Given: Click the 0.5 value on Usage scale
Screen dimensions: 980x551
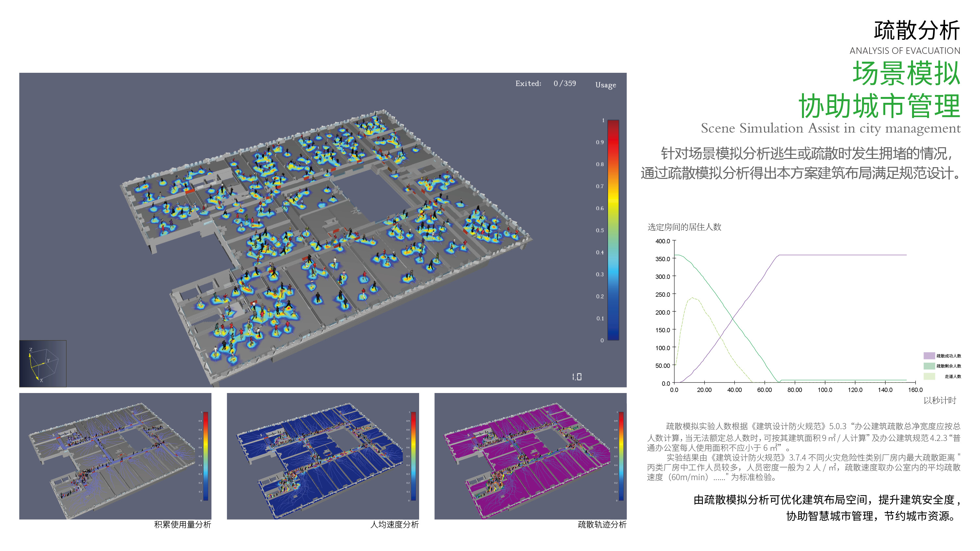Looking at the screenshot, I should point(599,230).
